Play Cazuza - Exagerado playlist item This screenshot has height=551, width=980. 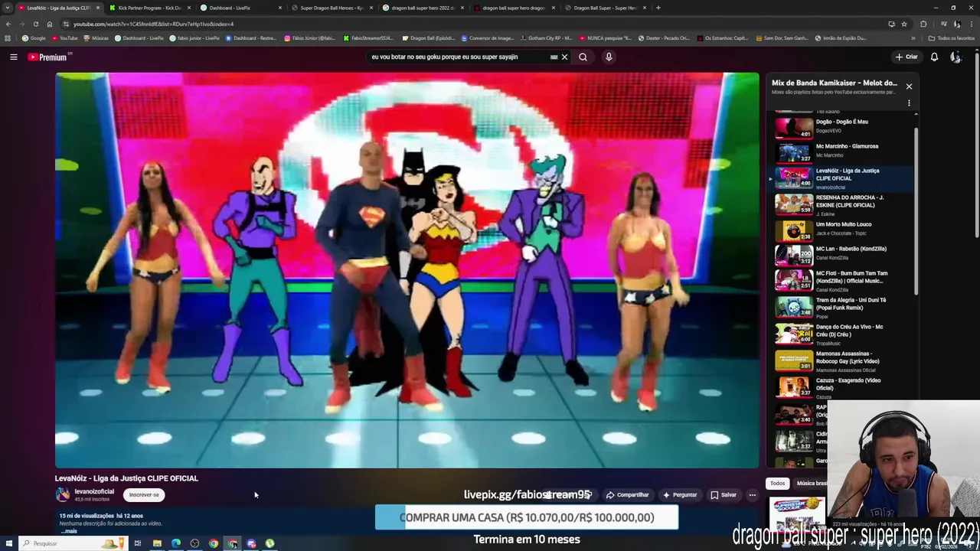click(x=841, y=387)
